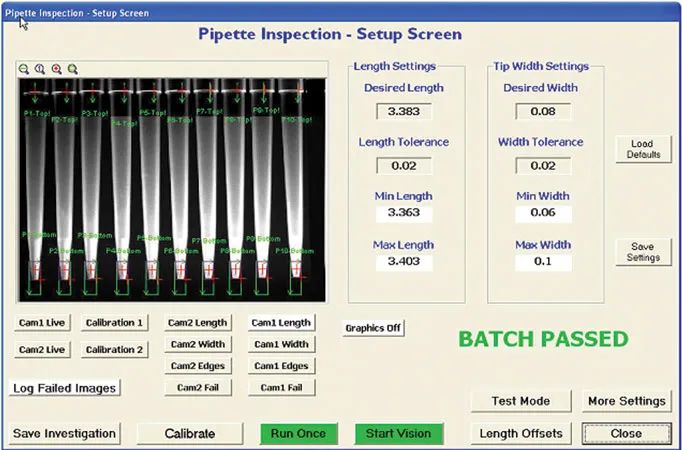Enable Test Mode

(520, 401)
